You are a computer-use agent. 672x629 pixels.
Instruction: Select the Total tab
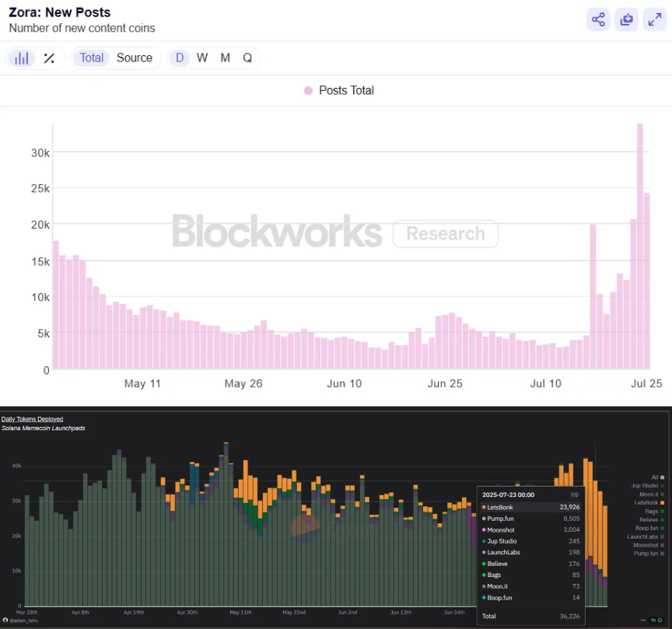click(91, 58)
